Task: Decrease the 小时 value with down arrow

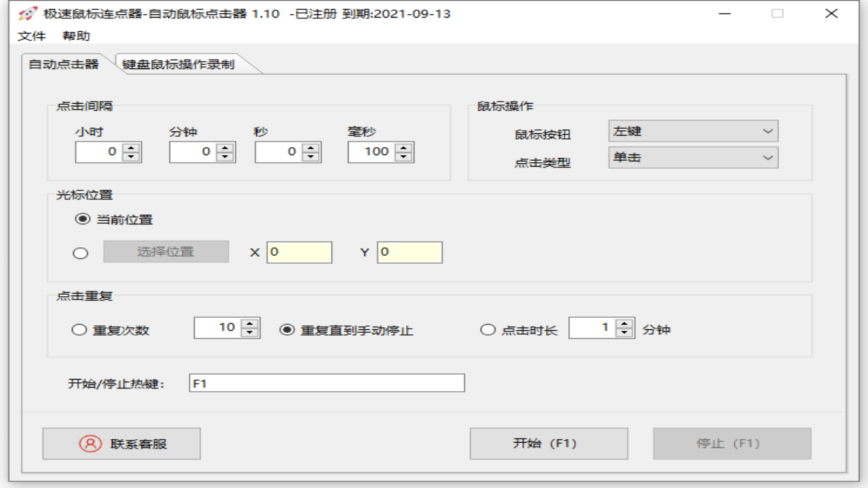Action: (x=131, y=157)
